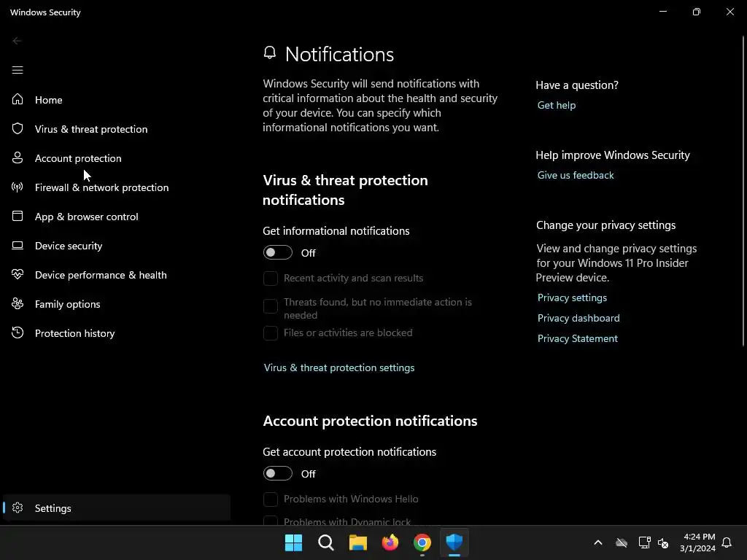Click Give us feedback link
The height and width of the screenshot is (560, 747).
coord(576,175)
